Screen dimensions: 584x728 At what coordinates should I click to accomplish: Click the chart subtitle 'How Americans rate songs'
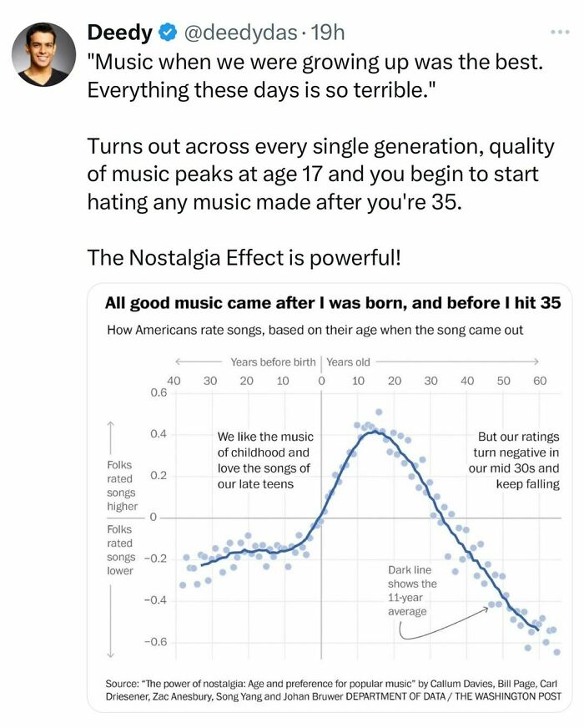click(315, 330)
